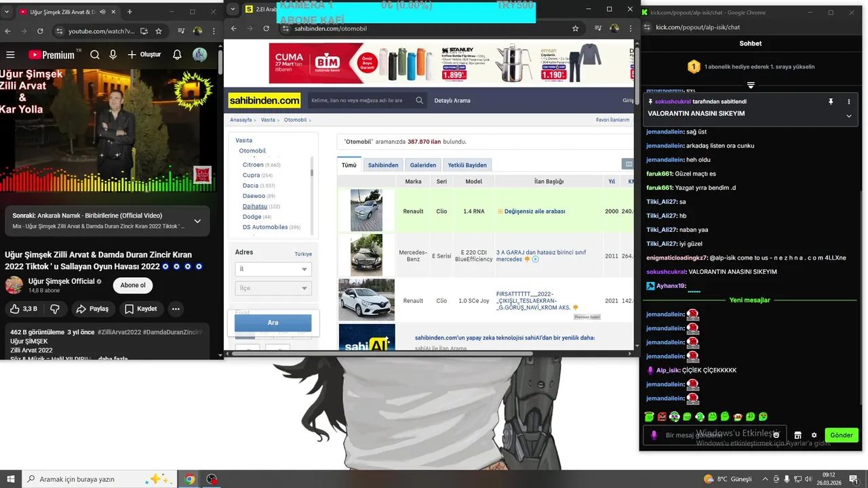The height and width of the screenshot is (488, 868).
Task: Select Daihatsu in the brand list
Action: tap(255, 206)
